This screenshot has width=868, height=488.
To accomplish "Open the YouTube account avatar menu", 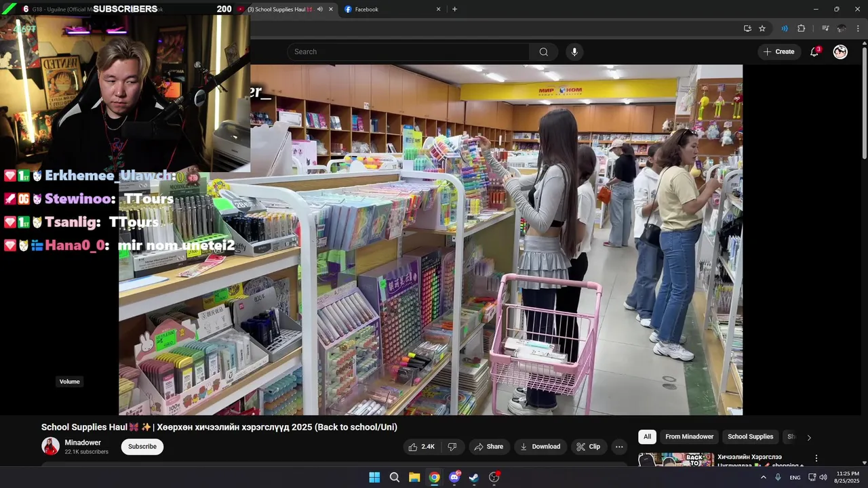I will click(x=840, y=52).
